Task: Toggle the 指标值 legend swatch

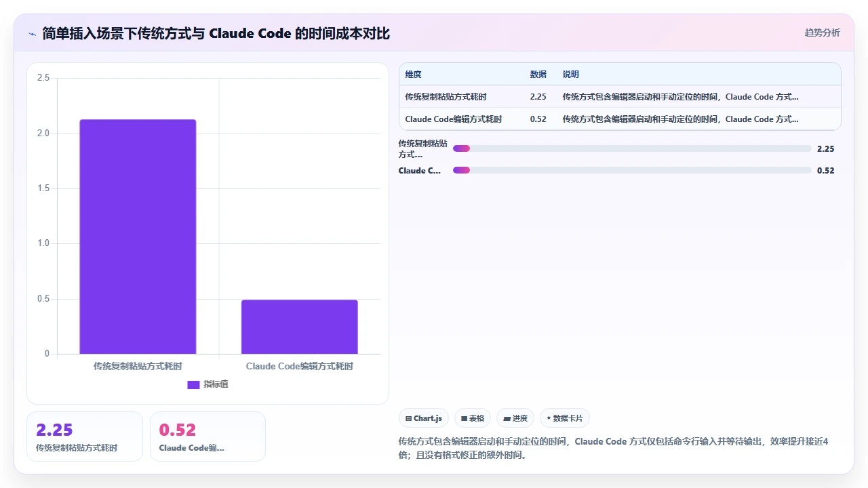Action: [193, 384]
